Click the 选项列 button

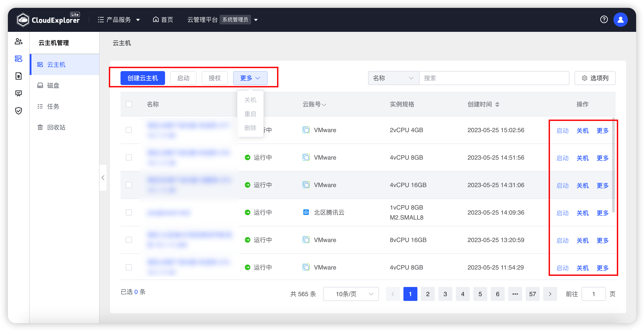pyautogui.click(x=595, y=78)
